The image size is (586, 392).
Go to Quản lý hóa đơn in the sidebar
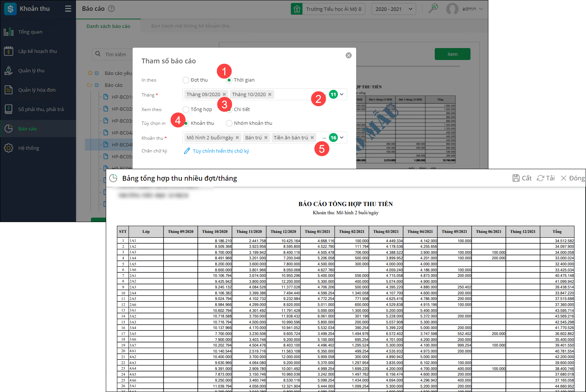click(x=37, y=90)
